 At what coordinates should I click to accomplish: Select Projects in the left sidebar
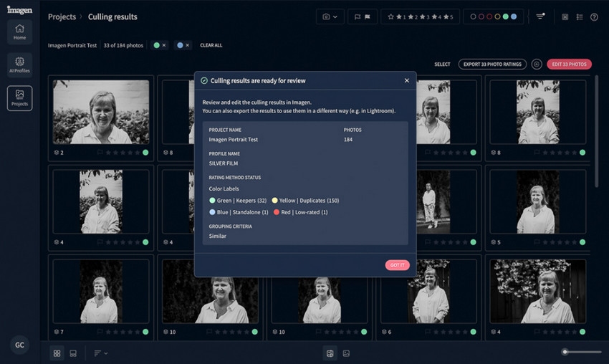(x=19, y=97)
